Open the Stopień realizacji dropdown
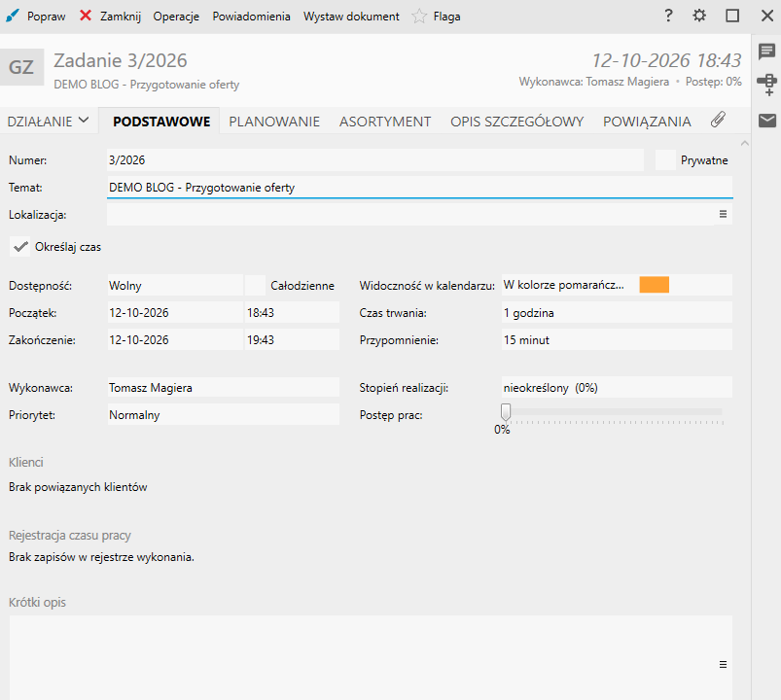The image size is (781, 700). pos(617,387)
